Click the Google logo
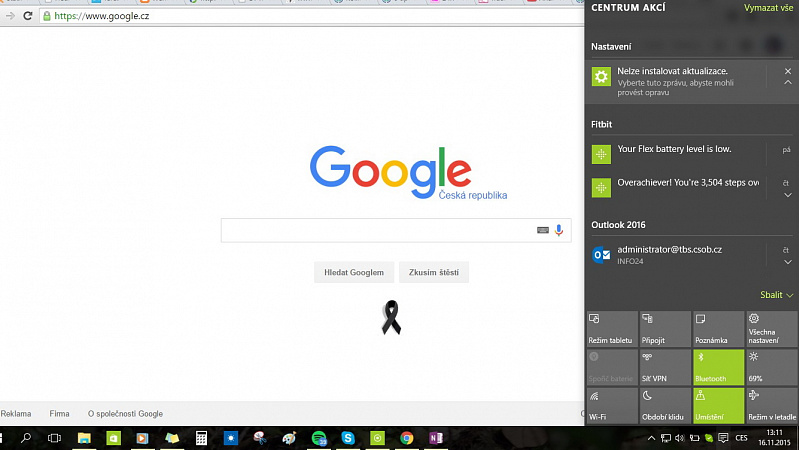Screen dimensions: 799x450 [x=390, y=171]
